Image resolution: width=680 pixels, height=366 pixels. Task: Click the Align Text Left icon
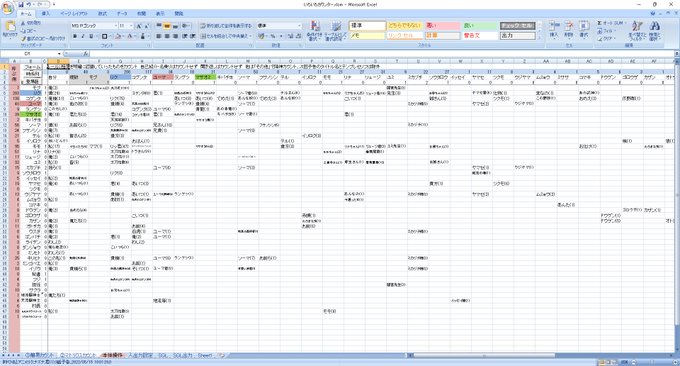tap(159, 36)
